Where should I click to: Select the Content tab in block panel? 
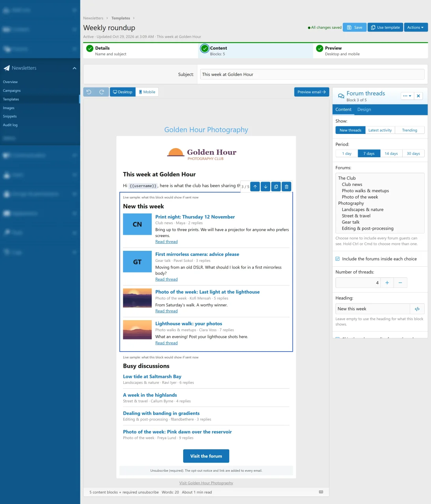pyautogui.click(x=343, y=109)
